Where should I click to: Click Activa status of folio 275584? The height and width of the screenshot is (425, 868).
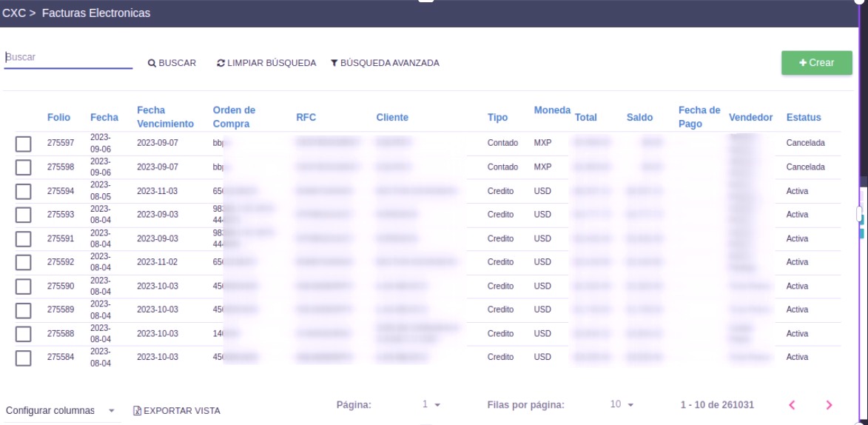coord(797,357)
